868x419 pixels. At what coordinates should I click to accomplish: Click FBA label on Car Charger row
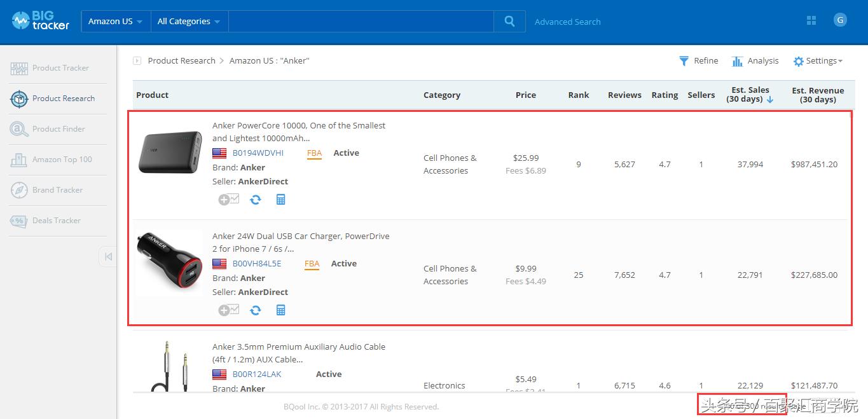click(x=312, y=264)
